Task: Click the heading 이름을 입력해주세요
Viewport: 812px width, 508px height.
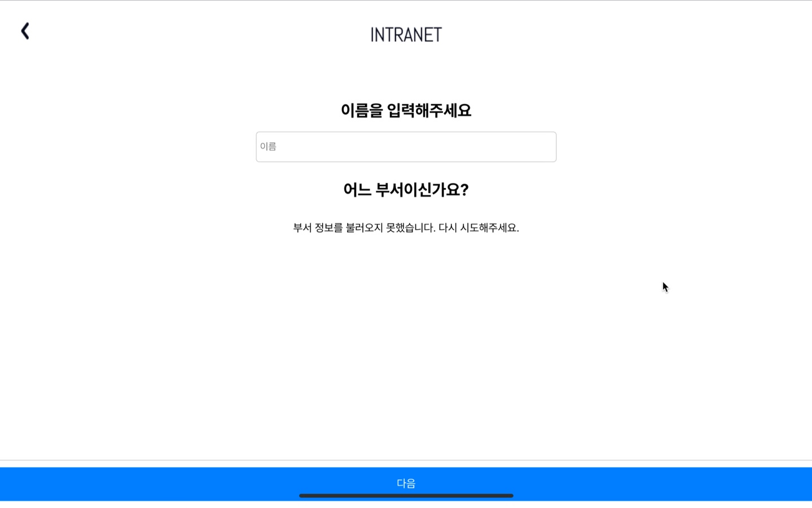Action: click(x=406, y=110)
